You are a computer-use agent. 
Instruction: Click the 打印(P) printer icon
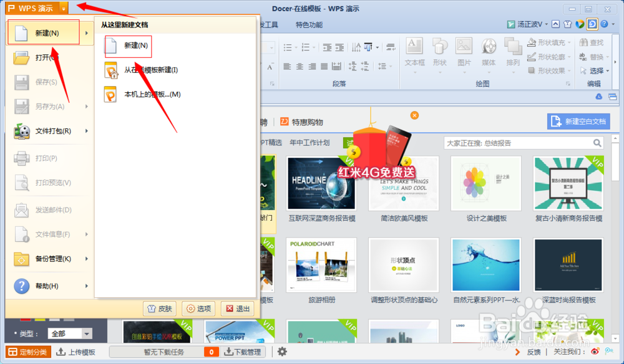(x=21, y=158)
